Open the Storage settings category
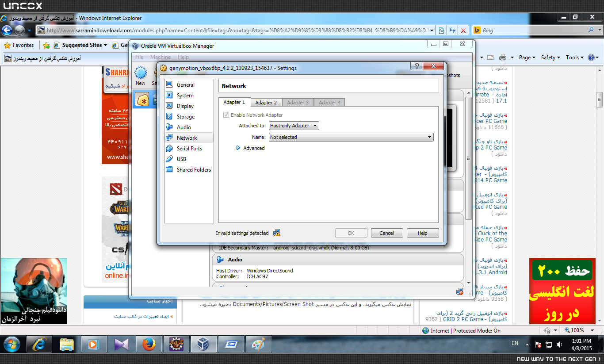Screen dimensions: 604x364 pos(189,116)
